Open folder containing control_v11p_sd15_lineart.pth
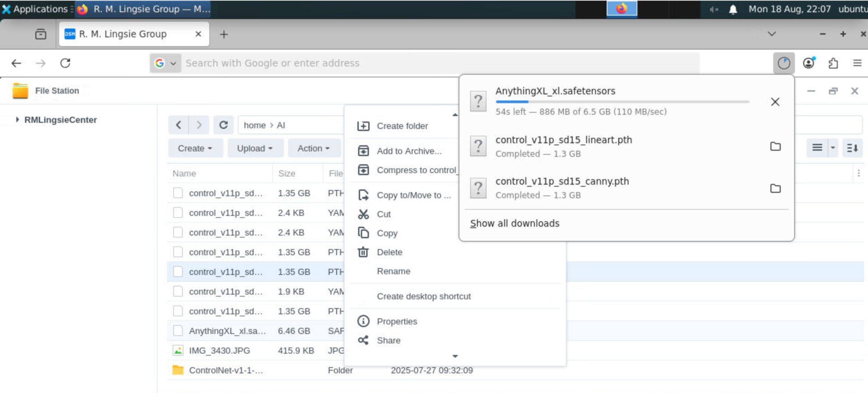The image size is (868, 393). pos(775,146)
